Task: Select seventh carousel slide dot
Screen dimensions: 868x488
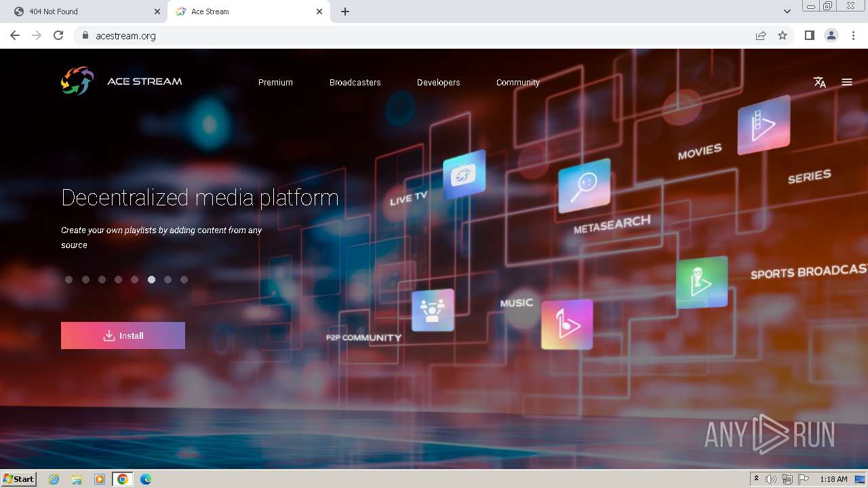Action: [167, 279]
